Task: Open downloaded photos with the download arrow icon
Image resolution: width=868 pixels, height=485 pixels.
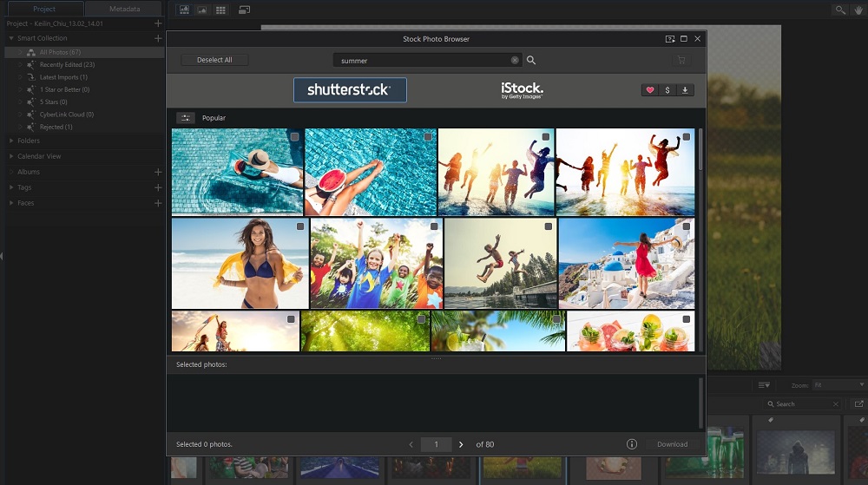Action: point(685,90)
